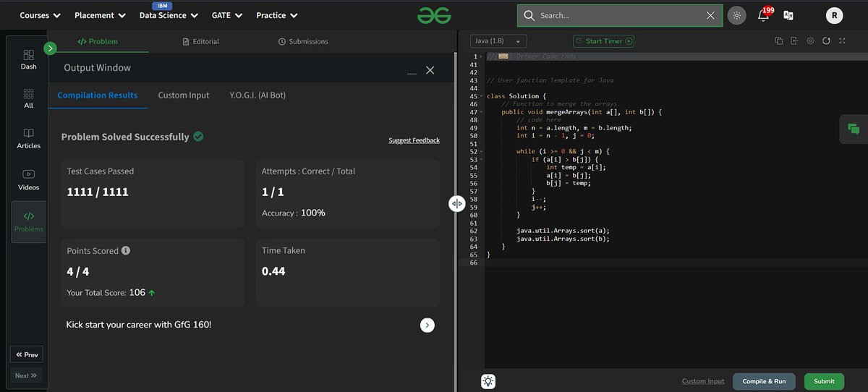This screenshot has width=868, height=392.
Task: Expand the Placement menu
Action: pyautogui.click(x=100, y=15)
